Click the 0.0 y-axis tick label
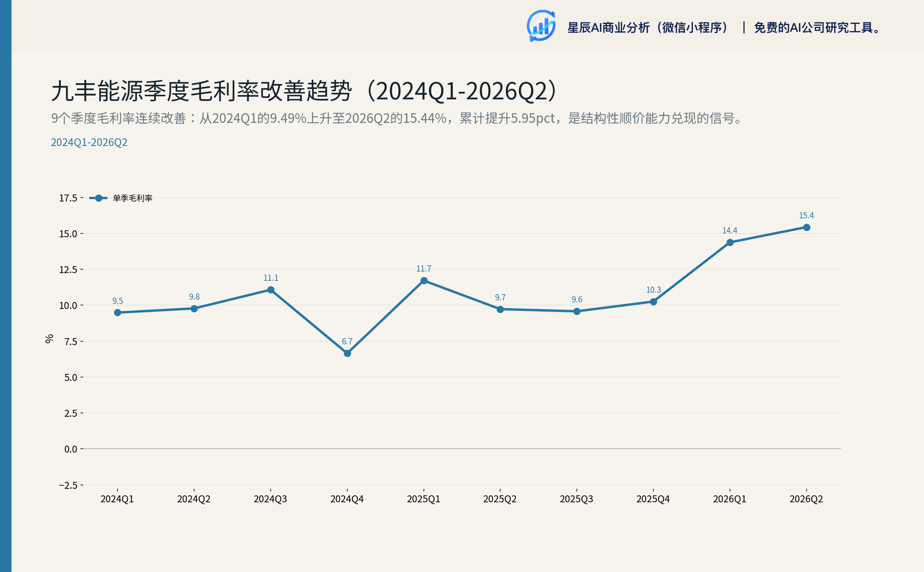Viewport: 924px width, 572px height. click(71, 449)
